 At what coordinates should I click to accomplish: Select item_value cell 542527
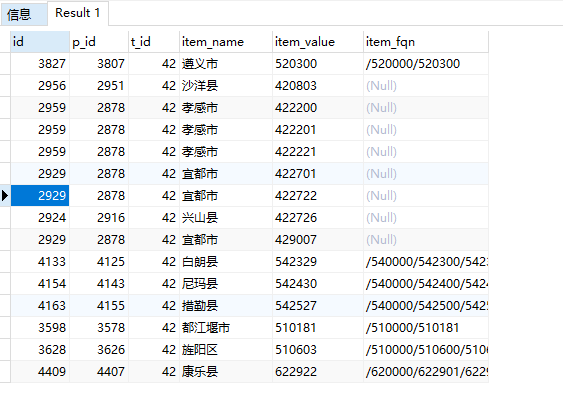pyautogui.click(x=318, y=306)
